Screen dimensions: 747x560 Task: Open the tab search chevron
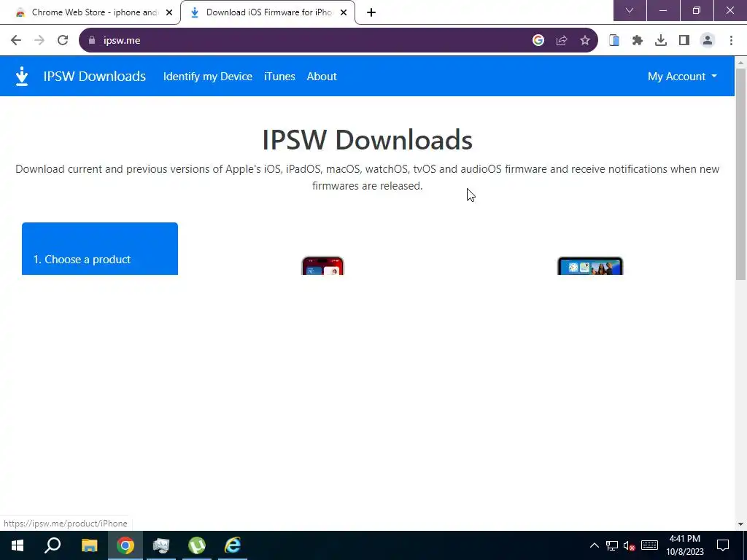pyautogui.click(x=630, y=10)
